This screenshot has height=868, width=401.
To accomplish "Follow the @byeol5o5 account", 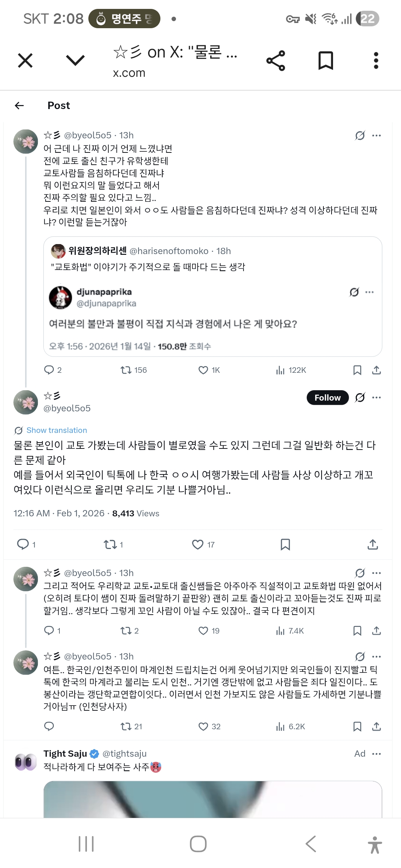I will [x=327, y=398].
